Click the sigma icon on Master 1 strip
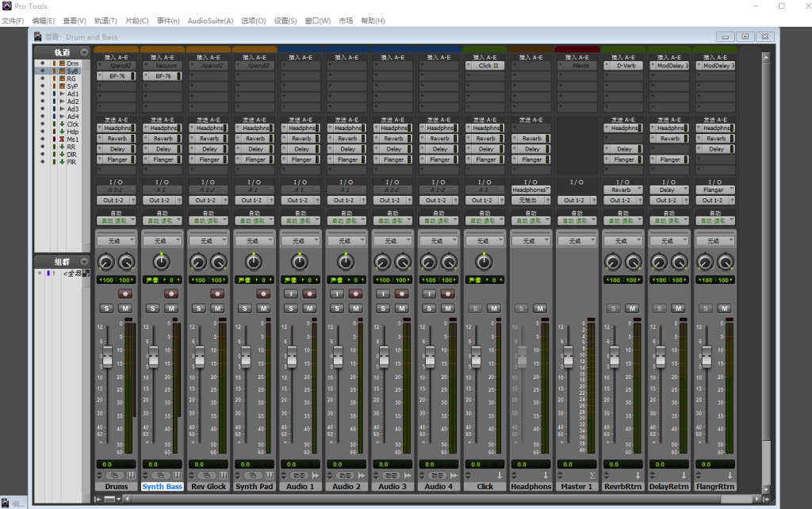The height and width of the screenshot is (509, 812). (x=592, y=476)
